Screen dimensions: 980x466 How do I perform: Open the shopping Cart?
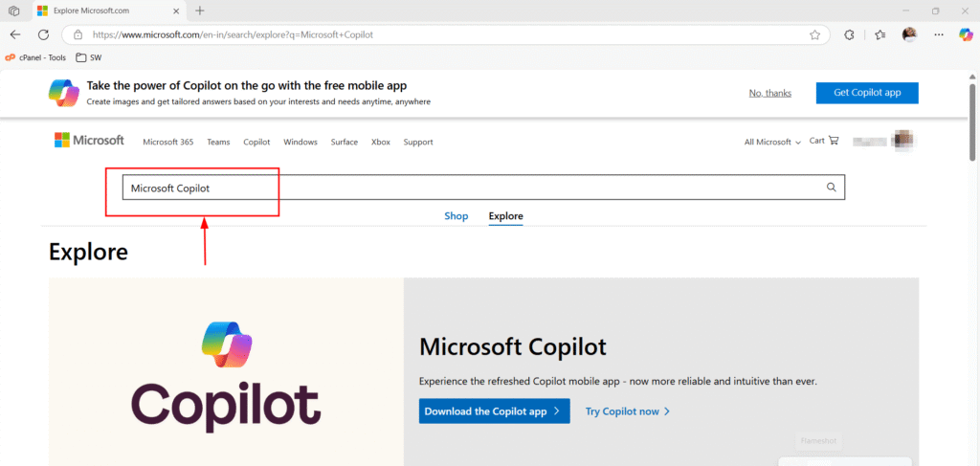point(824,142)
